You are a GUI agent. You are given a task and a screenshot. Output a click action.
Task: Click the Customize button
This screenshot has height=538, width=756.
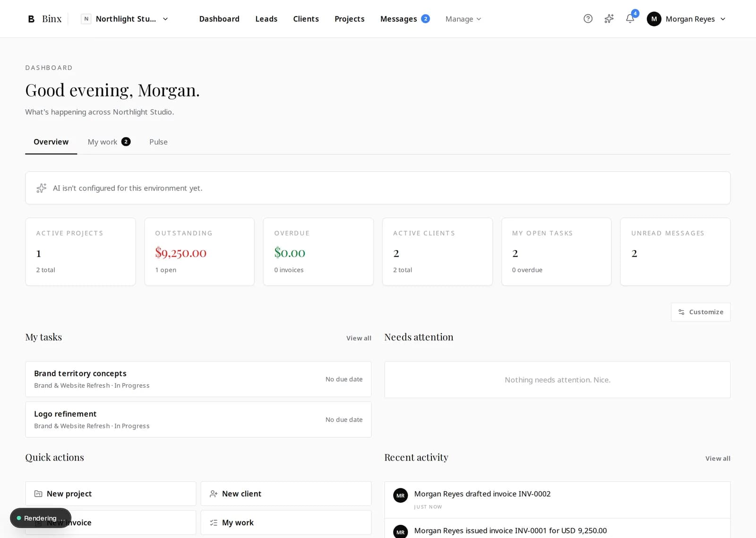(x=701, y=312)
